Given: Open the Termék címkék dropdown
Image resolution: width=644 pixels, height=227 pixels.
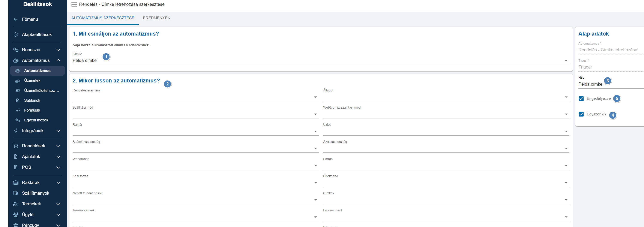Looking at the screenshot, I should click(195, 217).
